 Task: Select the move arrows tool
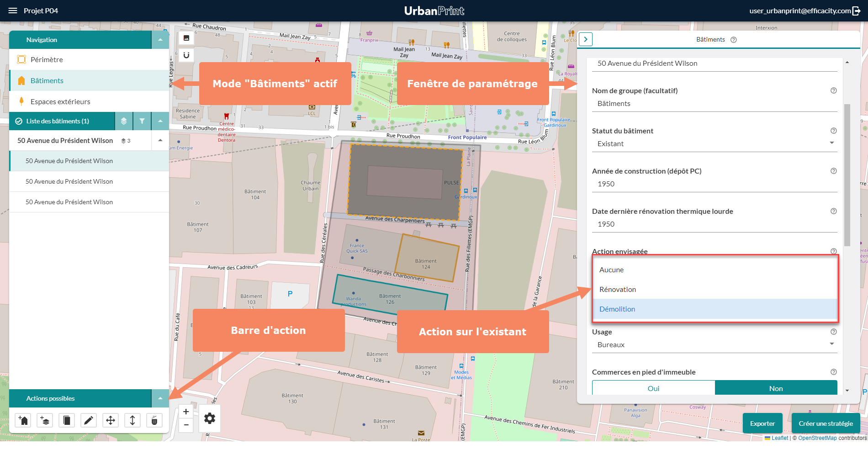(111, 420)
